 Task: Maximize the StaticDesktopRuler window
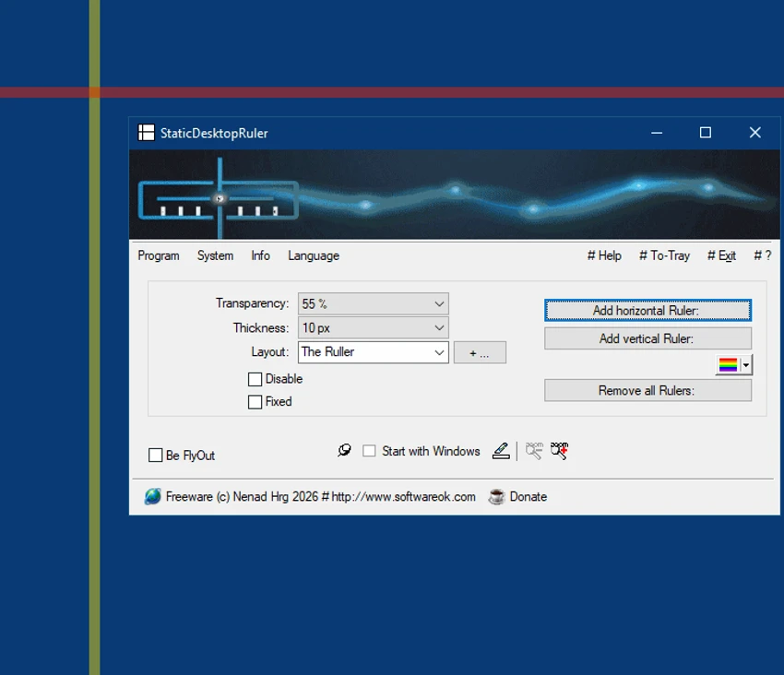click(705, 133)
